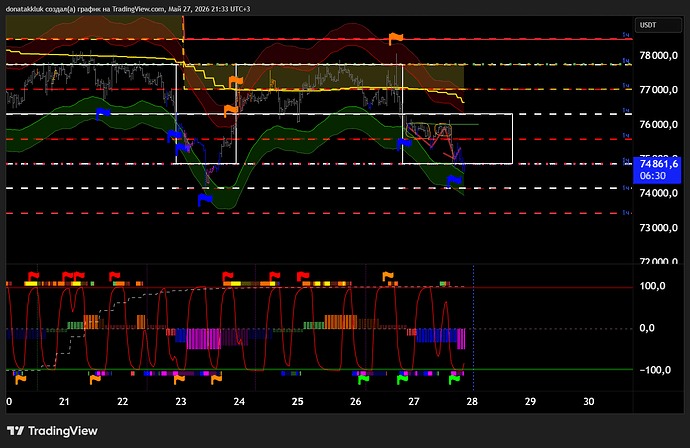This screenshot has height=448, width=690.
Task: Click the candle countdown 06:30
Action: click(652, 176)
